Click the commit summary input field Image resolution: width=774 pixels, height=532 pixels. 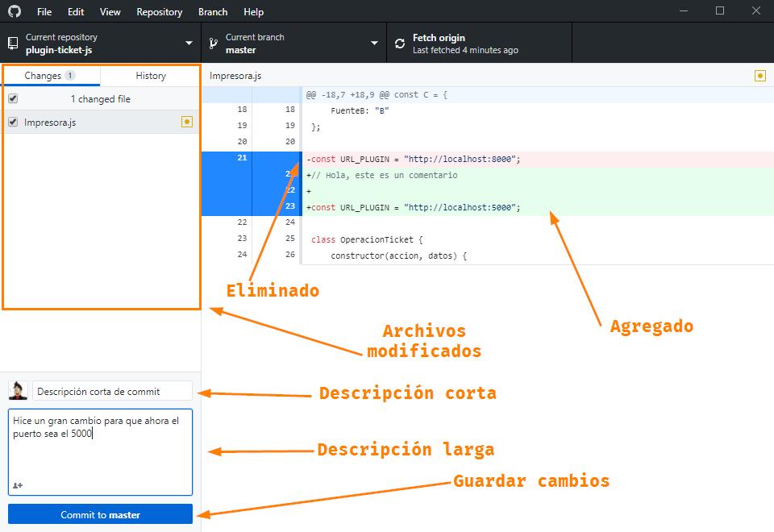(x=113, y=391)
